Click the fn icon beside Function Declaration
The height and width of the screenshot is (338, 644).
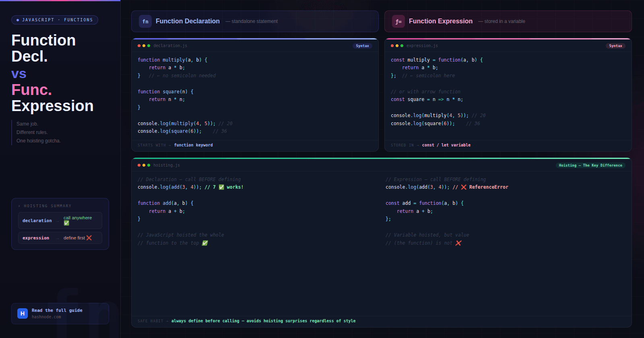145,21
